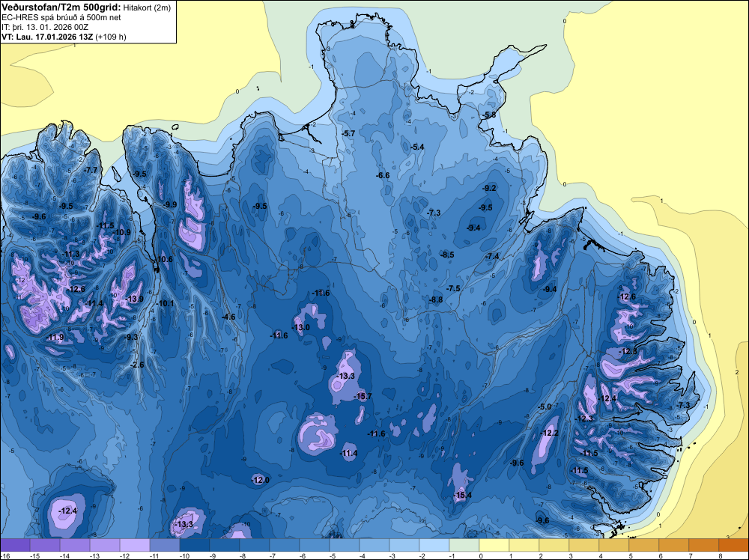Select light purple legend swatch between -12 and -11
The height and width of the screenshot is (560, 749).
135,545
